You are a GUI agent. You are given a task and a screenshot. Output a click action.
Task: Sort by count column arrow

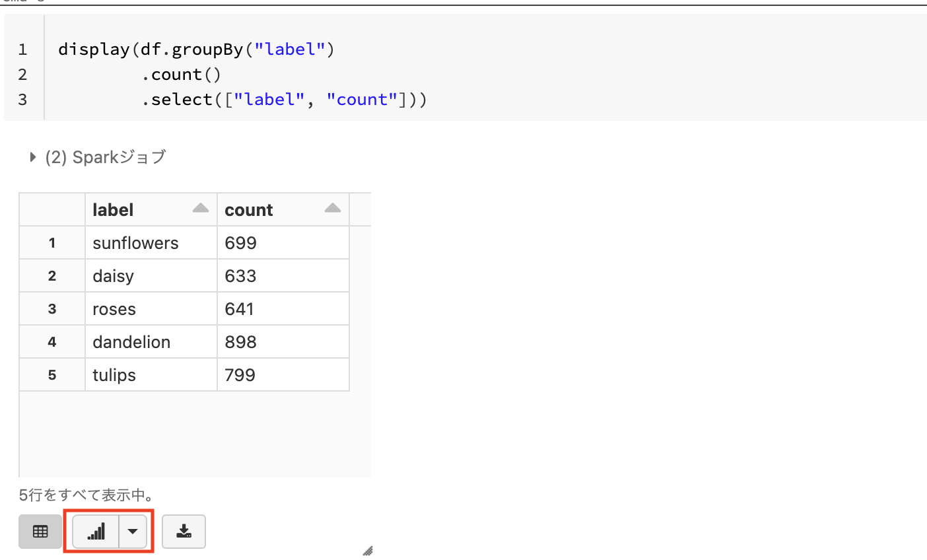(x=333, y=209)
